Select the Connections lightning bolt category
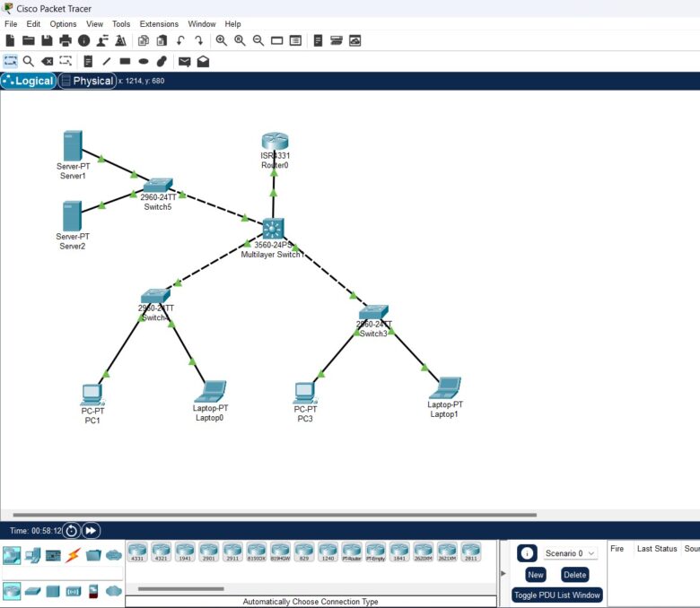 click(74, 555)
